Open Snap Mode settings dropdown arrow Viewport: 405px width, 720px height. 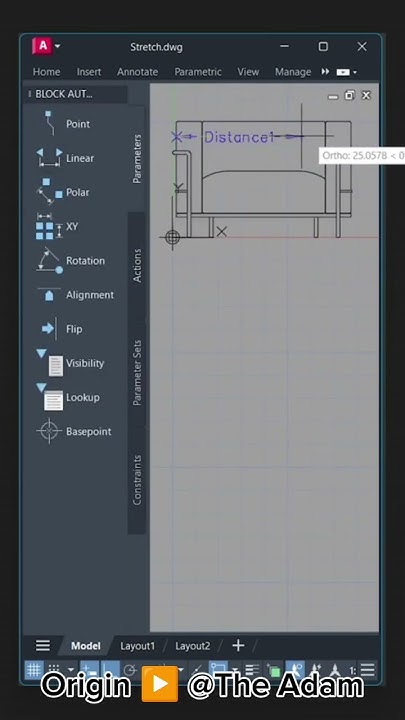(71, 670)
